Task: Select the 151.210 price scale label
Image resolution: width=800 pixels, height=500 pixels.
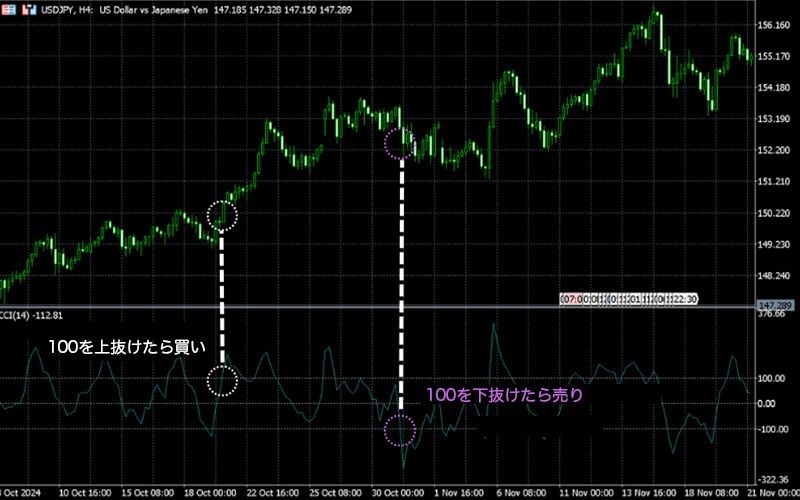Action: (774, 182)
